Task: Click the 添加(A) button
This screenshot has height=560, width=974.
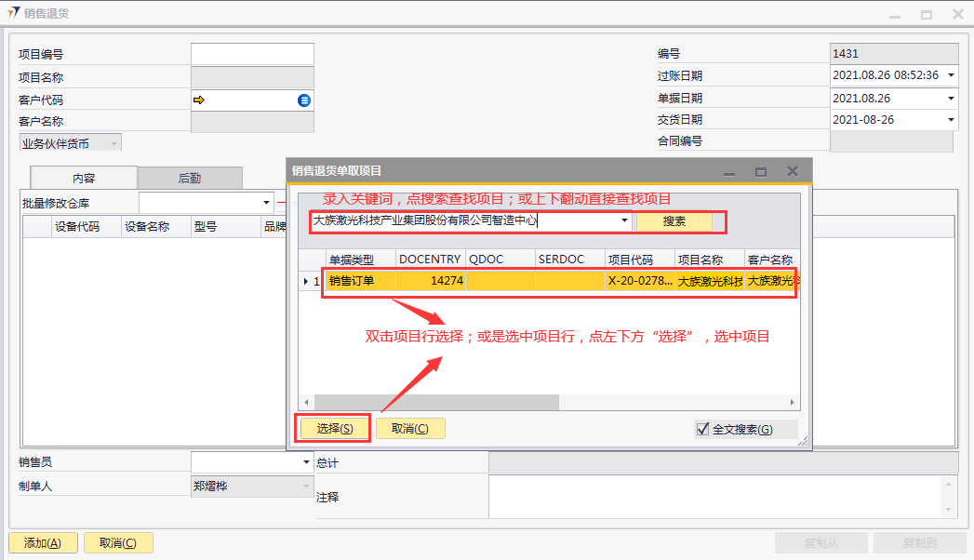Action: 42,543
